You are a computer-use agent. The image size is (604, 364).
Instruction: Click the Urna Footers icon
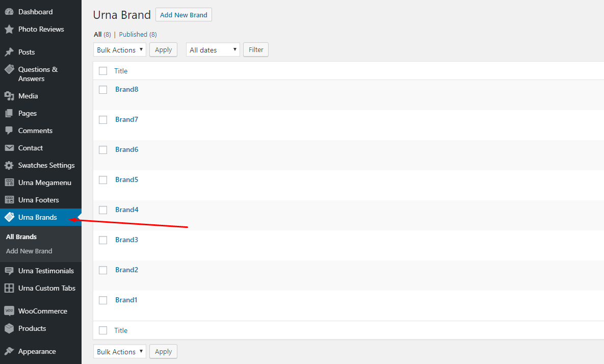tap(9, 200)
